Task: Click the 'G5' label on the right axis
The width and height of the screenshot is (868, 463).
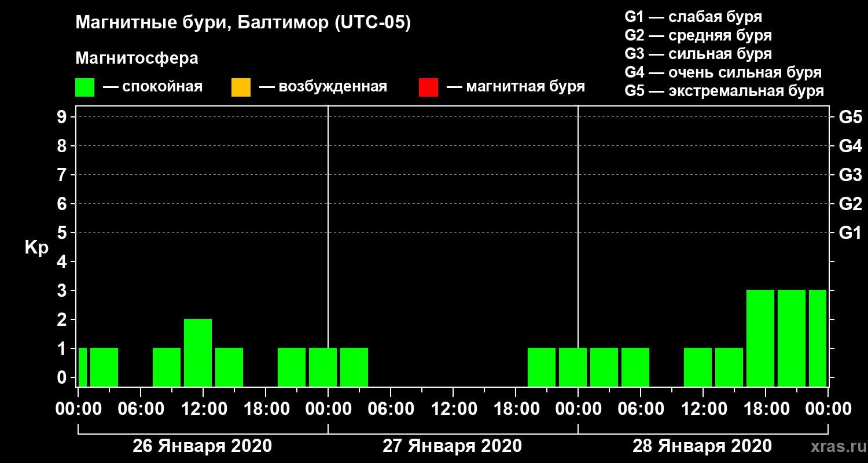Action: pos(850,117)
